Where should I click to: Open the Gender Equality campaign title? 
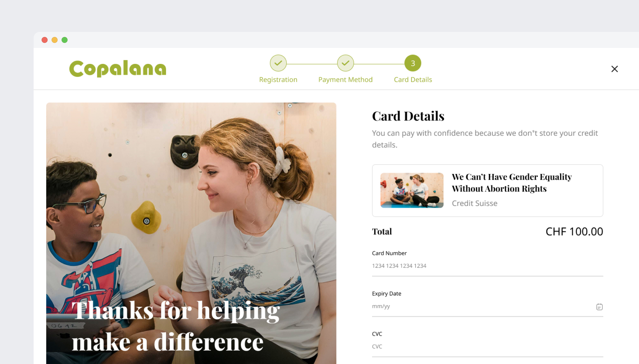[512, 183]
